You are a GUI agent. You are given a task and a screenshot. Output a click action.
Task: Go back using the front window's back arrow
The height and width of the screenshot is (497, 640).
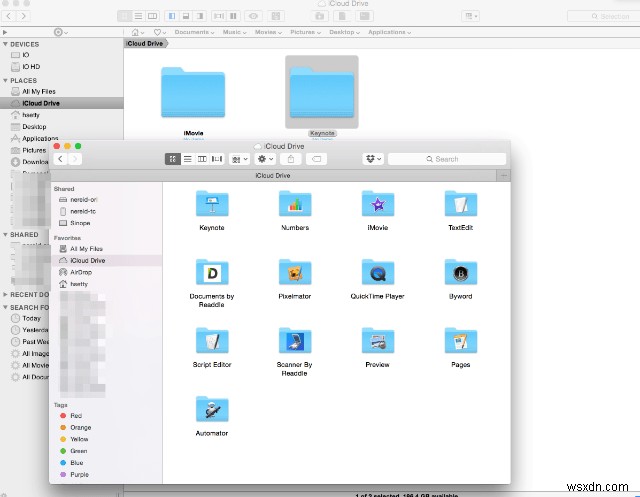(60, 159)
